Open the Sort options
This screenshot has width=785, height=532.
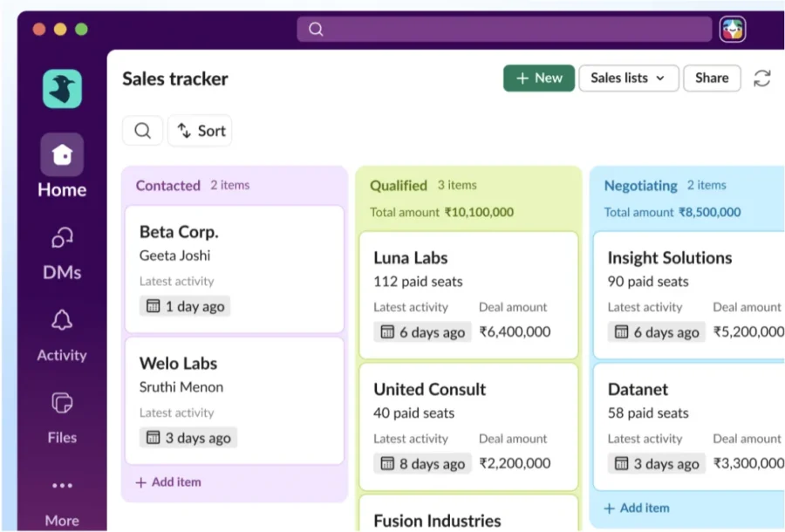[x=200, y=131]
